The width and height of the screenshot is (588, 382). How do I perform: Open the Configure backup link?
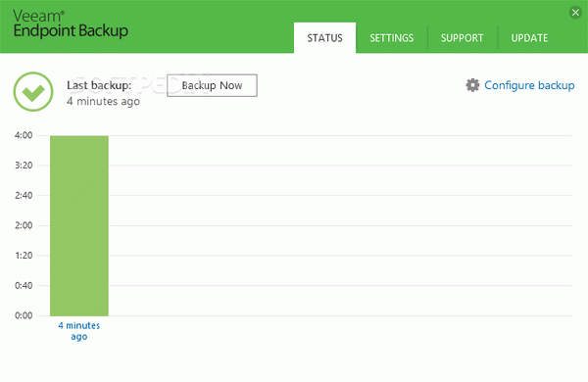click(x=529, y=85)
